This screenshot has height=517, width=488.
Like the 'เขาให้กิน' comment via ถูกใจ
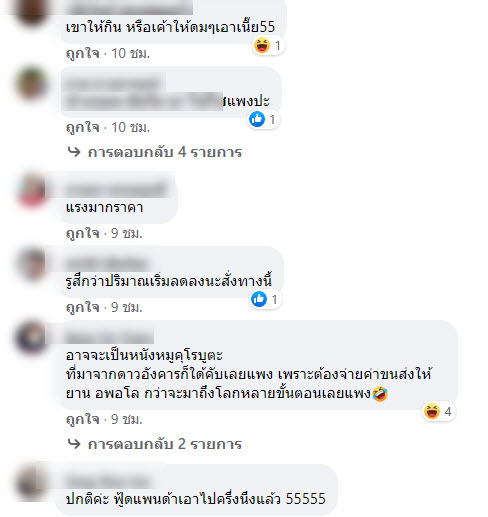pos(83,53)
